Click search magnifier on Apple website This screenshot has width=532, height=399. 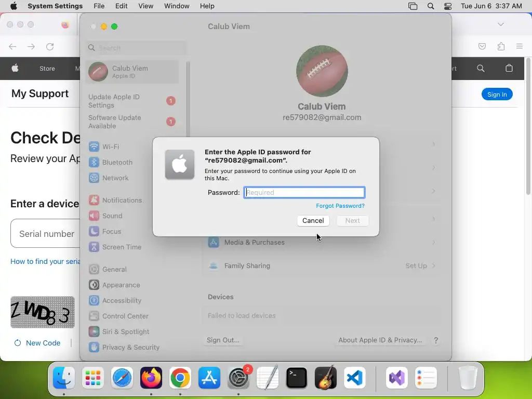[481, 68]
